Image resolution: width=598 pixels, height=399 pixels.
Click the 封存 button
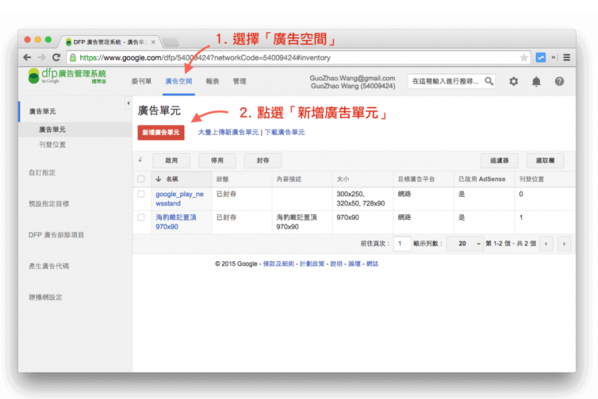[x=263, y=161]
